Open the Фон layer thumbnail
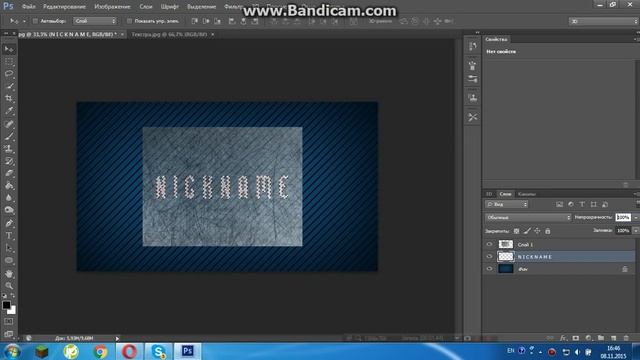640x360 pixels. 506,269
